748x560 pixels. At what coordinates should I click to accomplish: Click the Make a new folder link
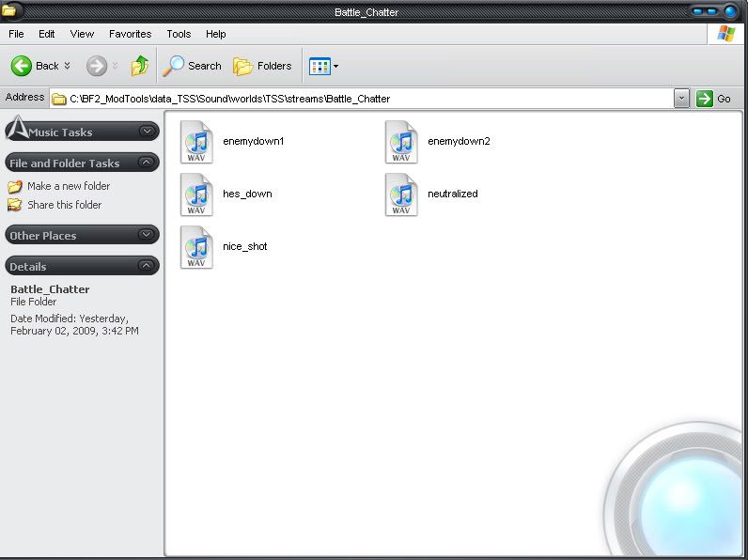[69, 186]
